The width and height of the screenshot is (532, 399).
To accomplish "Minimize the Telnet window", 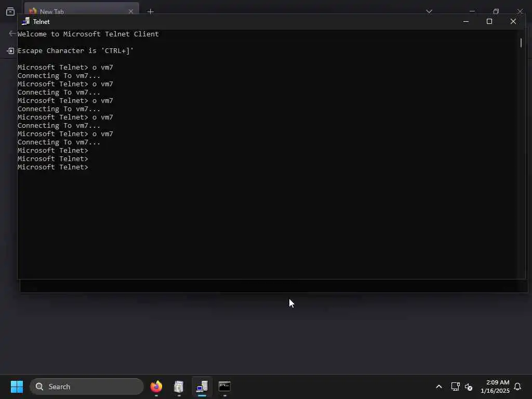I will [x=466, y=22].
